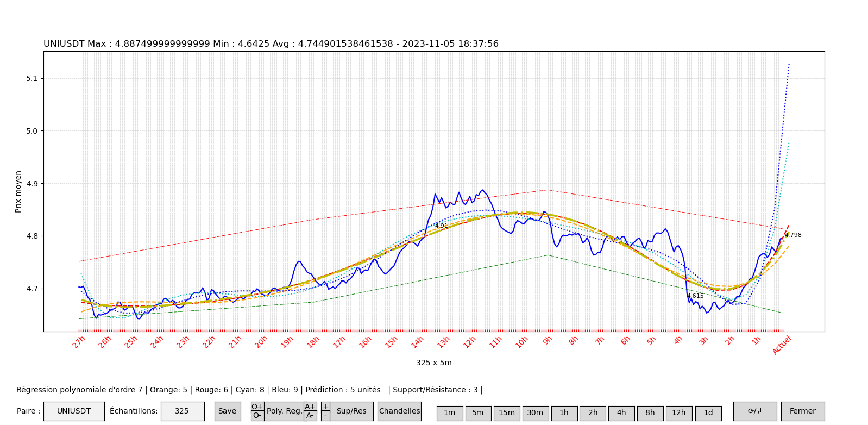The height and width of the screenshot is (425, 868).
Task: Click the Paire field showing UNIUSDT
Action: tap(74, 411)
